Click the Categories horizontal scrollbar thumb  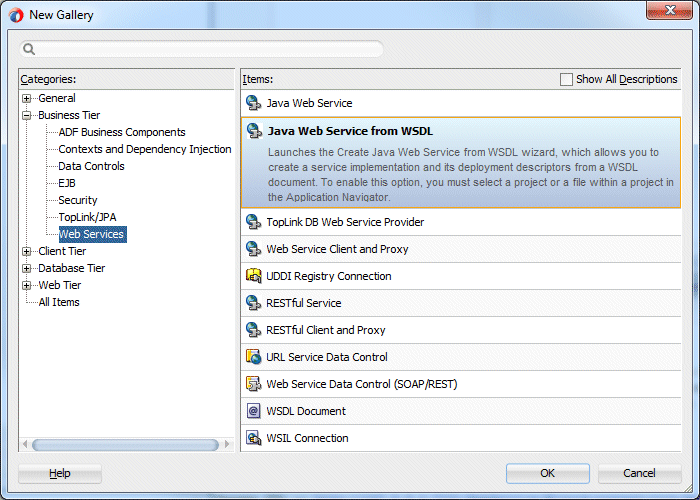(125, 445)
